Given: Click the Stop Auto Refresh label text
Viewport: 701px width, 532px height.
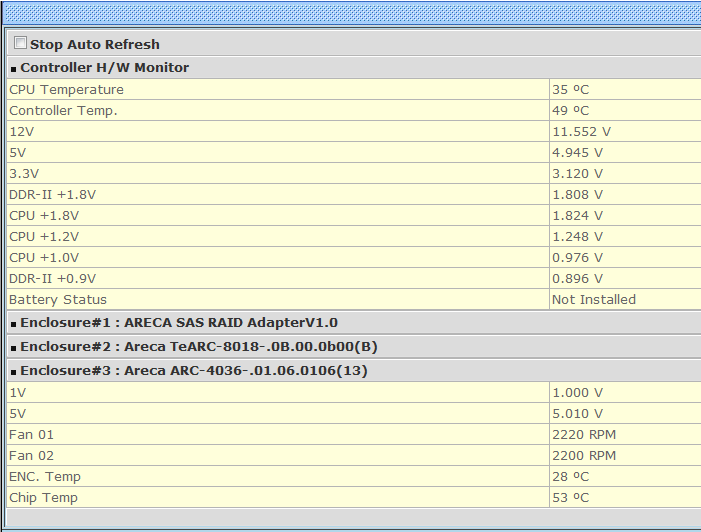Looking at the screenshot, I should coord(94,44).
